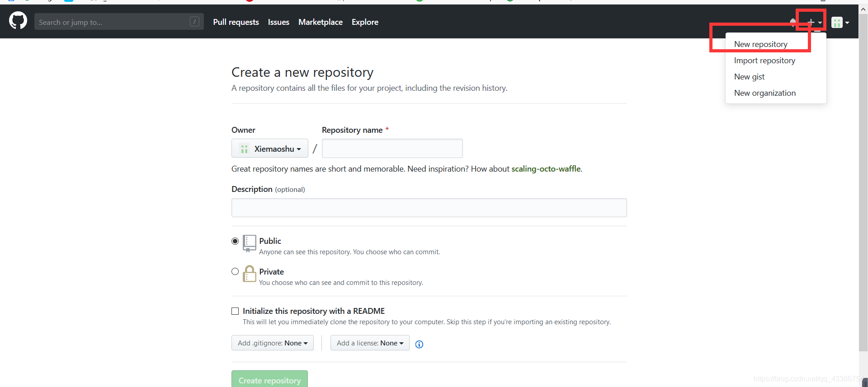Image resolution: width=868 pixels, height=387 pixels.
Task: Click the Public repository book icon
Action: (249, 243)
